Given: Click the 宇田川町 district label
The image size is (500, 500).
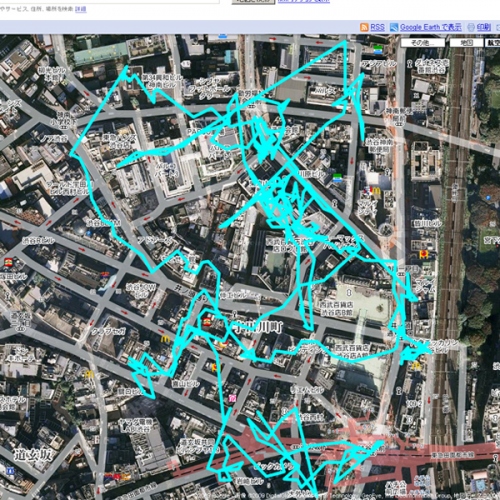Looking at the screenshot, I should [258, 327].
